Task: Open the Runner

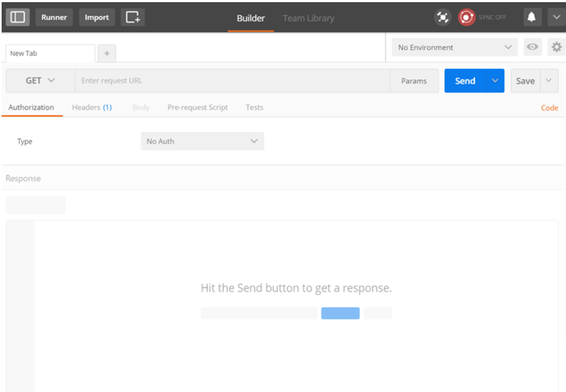Action: point(54,17)
